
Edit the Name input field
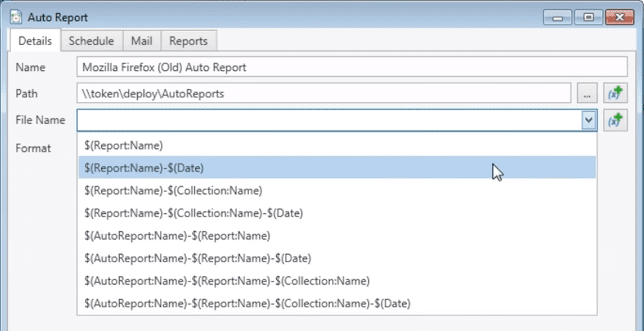coord(352,67)
